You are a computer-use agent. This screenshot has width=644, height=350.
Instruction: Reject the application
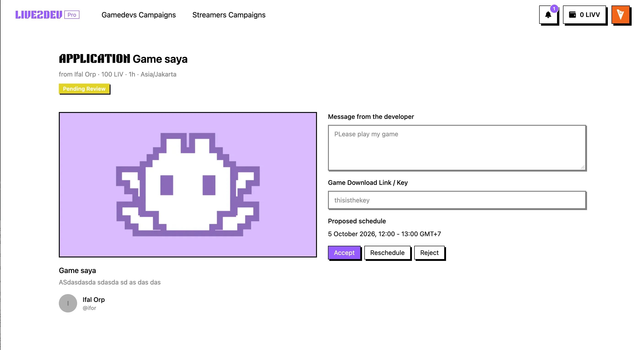click(x=429, y=253)
